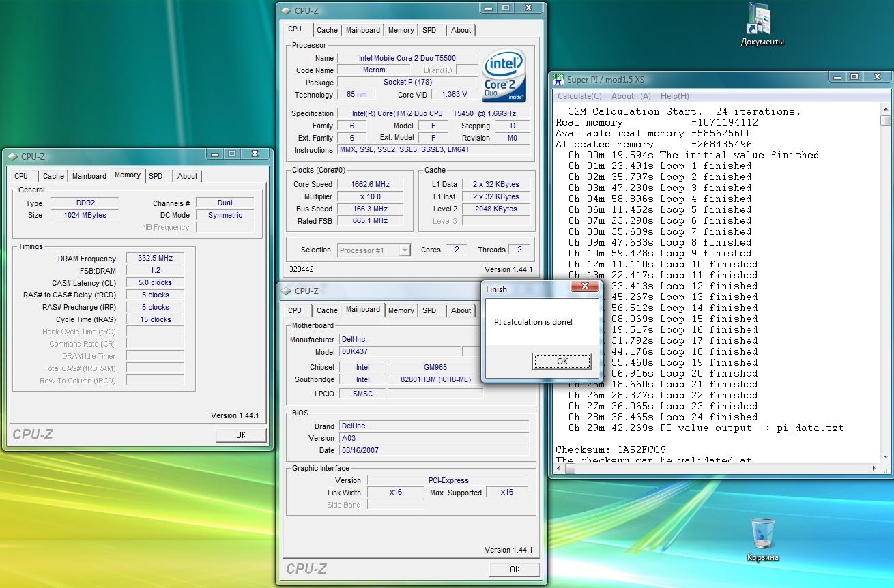Open the Документы desktop shortcut
This screenshot has height=588, width=894.
tap(762, 25)
